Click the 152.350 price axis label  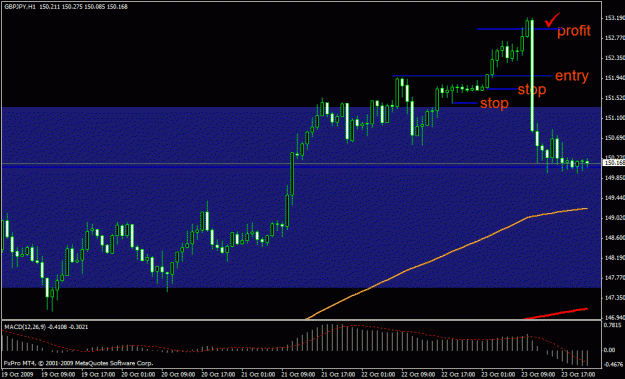614,58
